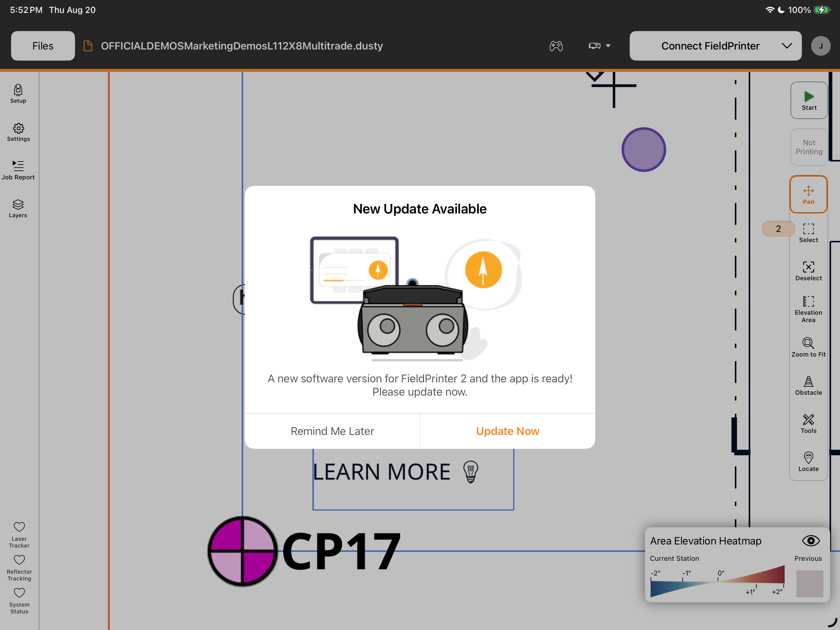This screenshot has width=840, height=630.
Task: Toggle Area Elevation Heatmap visibility eye
Action: point(811,541)
